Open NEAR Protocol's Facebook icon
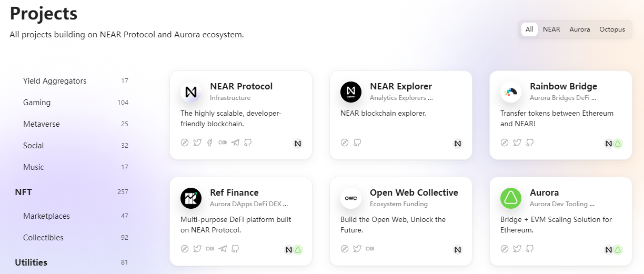Screen dimensions: 644x274 click(210, 143)
